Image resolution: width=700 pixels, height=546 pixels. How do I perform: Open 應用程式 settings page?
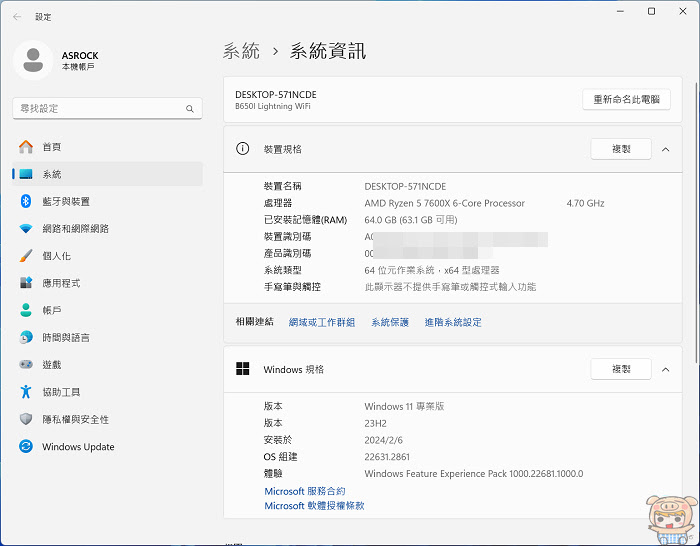(x=107, y=283)
